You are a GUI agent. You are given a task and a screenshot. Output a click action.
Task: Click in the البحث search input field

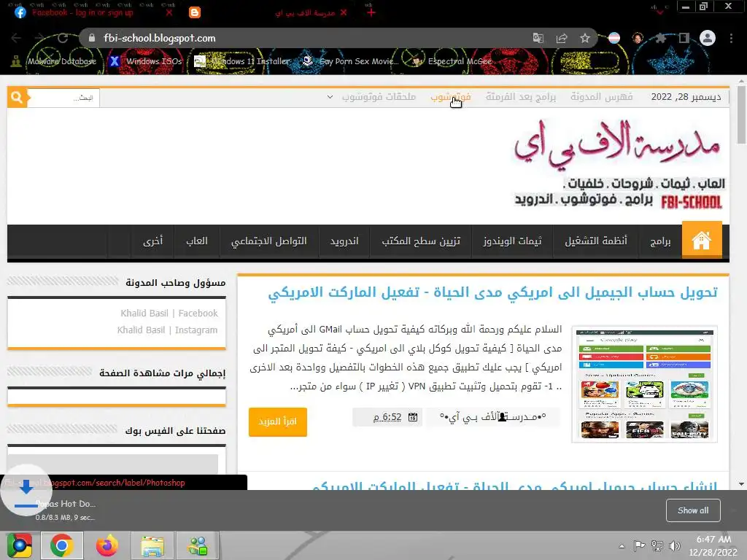[63, 98]
